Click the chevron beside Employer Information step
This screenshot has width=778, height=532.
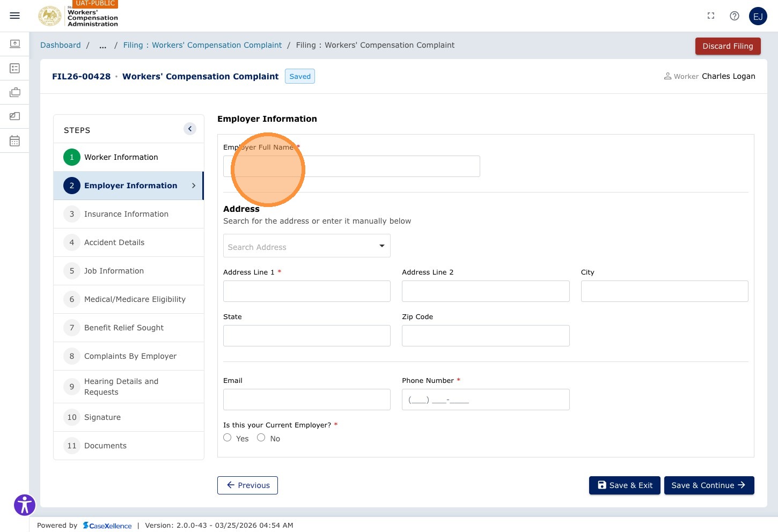pos(194,186)
